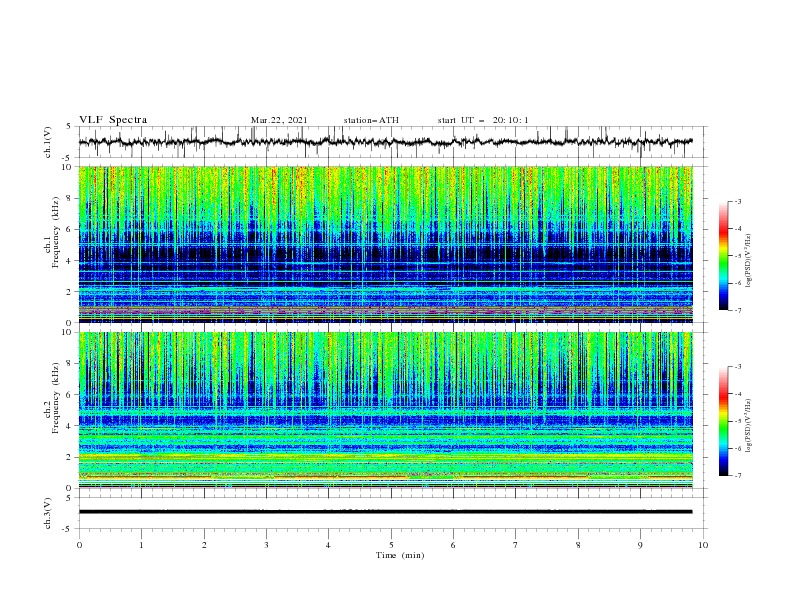Click the "-4" tick on ch.2 colorbar

[x=737, y=394]
